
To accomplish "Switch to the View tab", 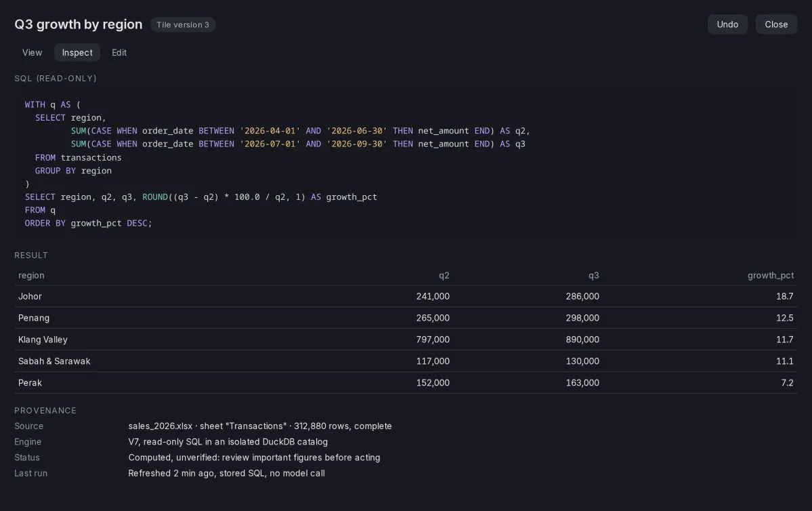I will click(x=32, y=52).
